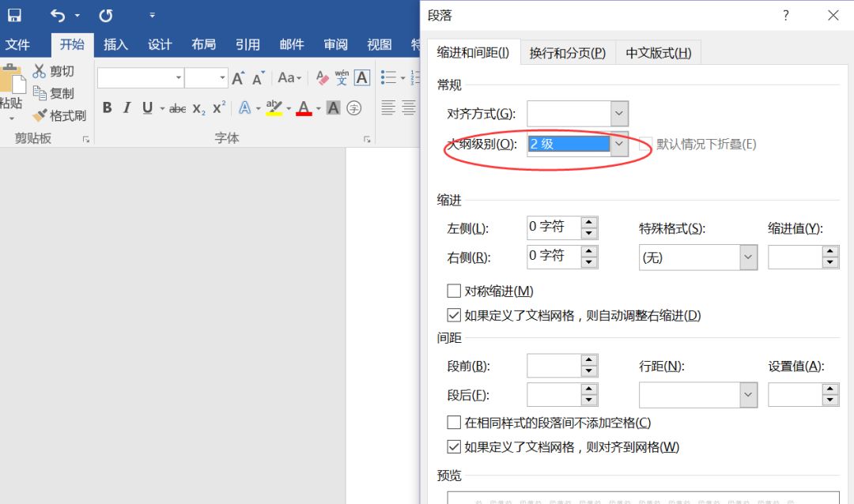This screenshot has width=854, height=504.
Task: Open Change Case Aa menu
Action: [x=289, y=78]
